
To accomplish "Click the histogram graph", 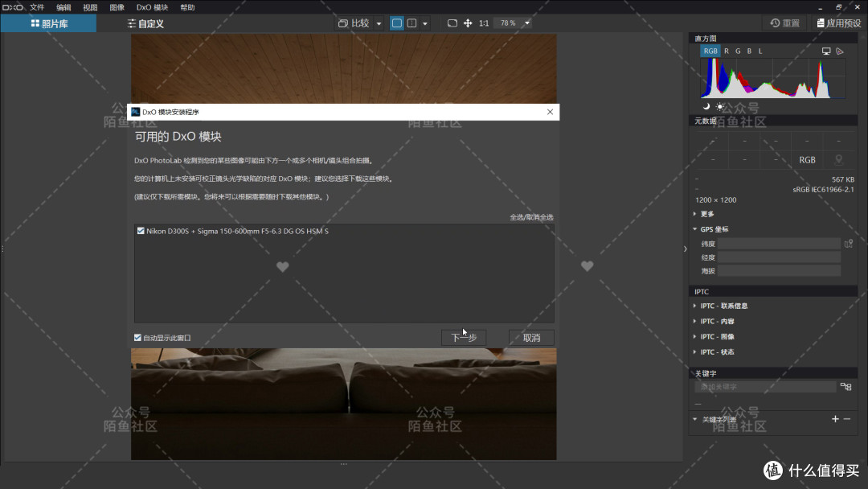I will [773, 78].
